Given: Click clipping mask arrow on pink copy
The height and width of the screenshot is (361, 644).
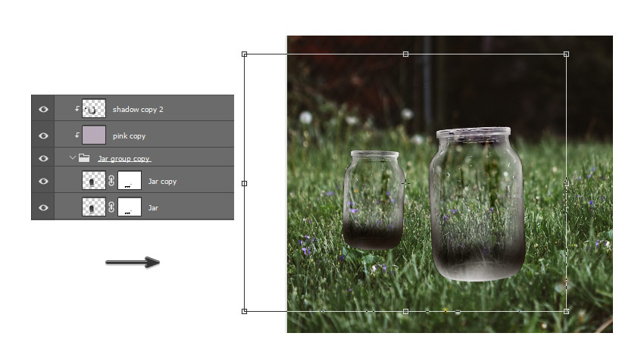Looking at the screenshot, I should point(77,135).
